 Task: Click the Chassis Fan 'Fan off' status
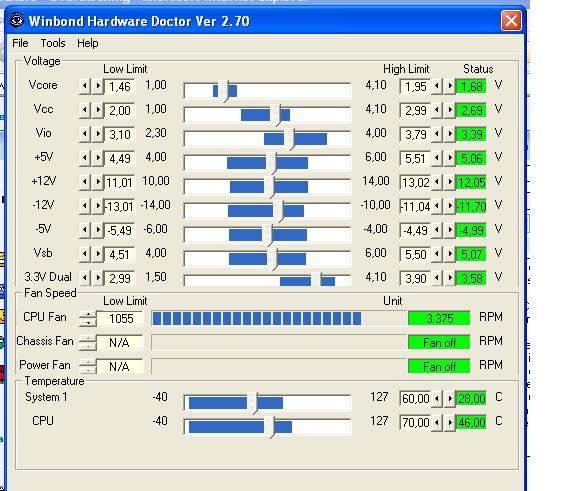pos(439,342)
